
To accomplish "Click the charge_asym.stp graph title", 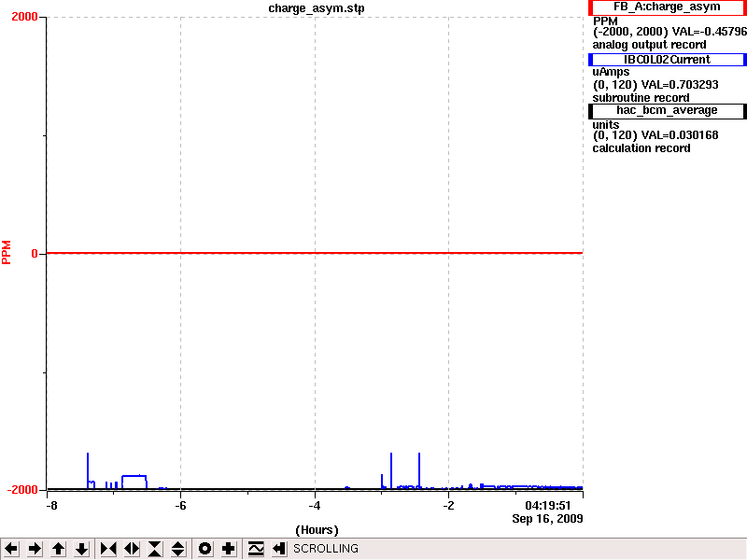I will 317,8.
